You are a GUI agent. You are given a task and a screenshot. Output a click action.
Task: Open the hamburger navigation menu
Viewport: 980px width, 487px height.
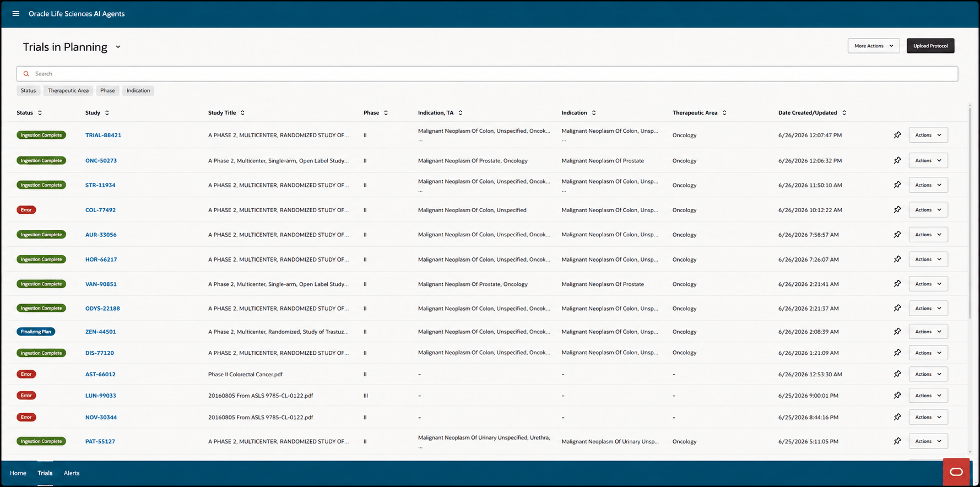point(16,14)
